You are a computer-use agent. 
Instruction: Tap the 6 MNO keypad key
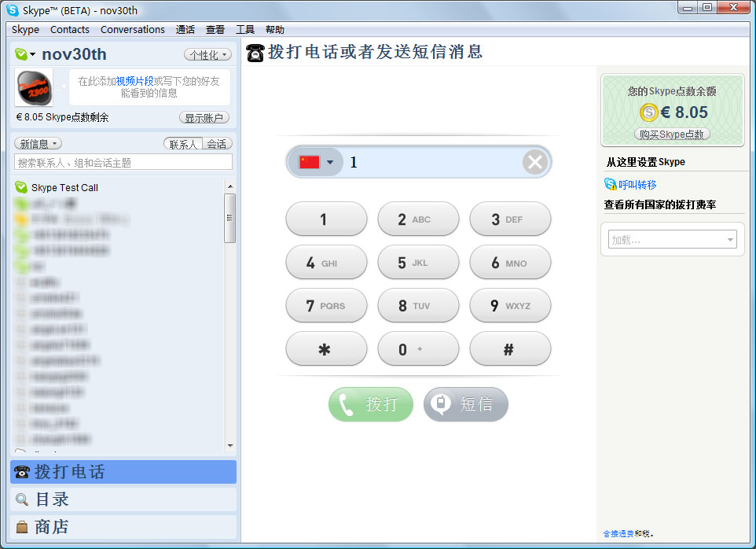click(510, 263)
